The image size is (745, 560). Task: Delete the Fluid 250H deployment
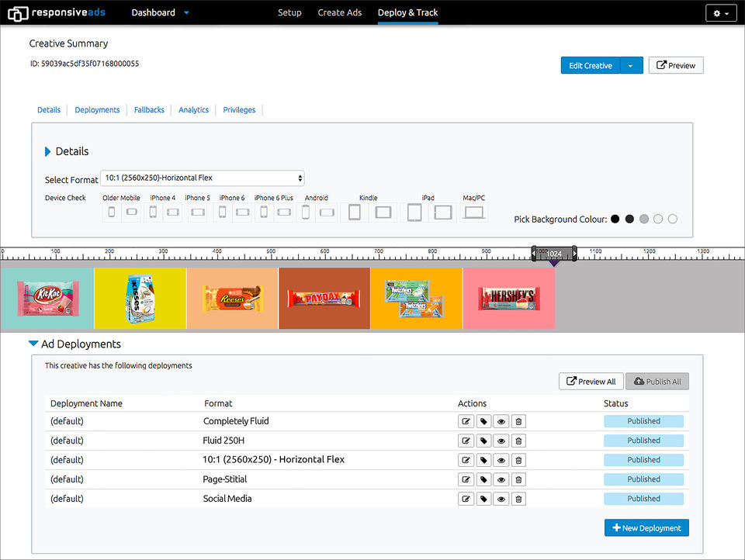[518, 441]
